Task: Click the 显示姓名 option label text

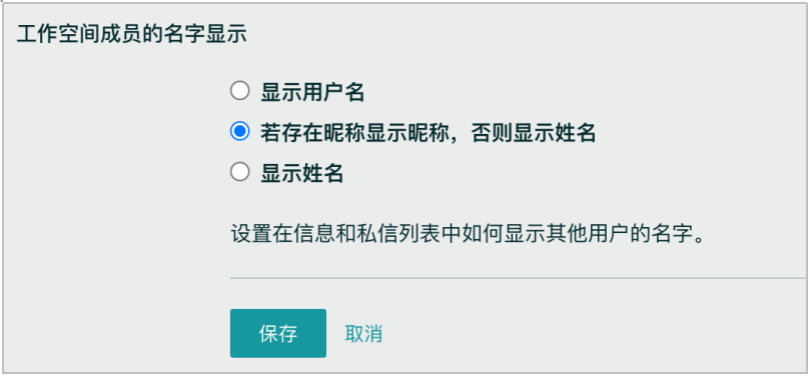Action: 302,173
